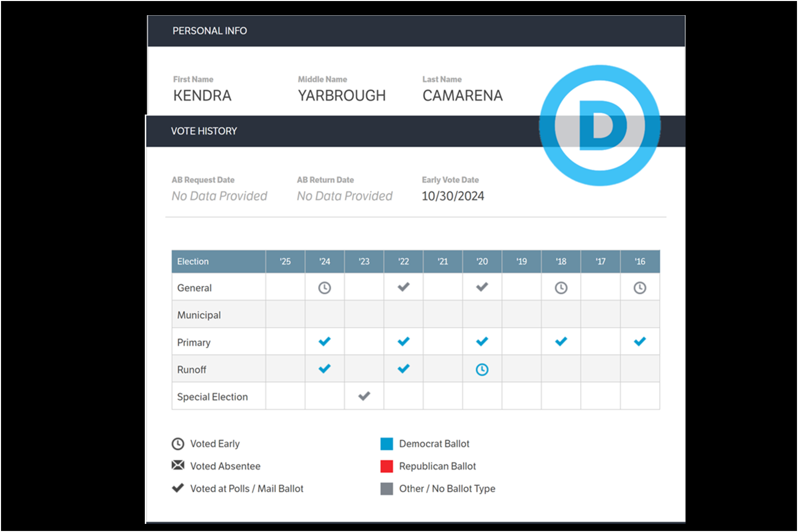
Task: Click the first name KENDRA
Action: click(202, 96)
